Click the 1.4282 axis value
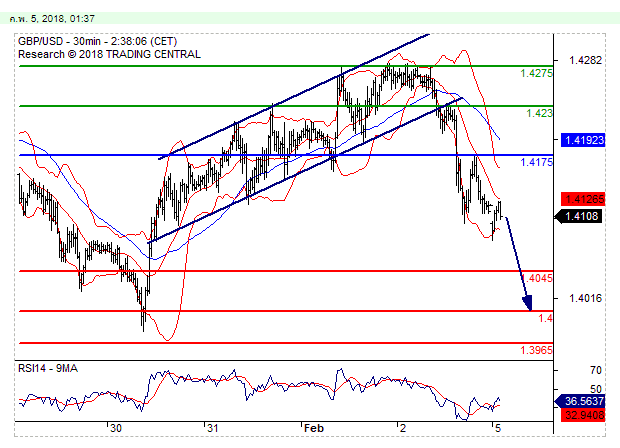Image resolution: width=620 pixels, height=448 pixels. [x=585, y=60]
